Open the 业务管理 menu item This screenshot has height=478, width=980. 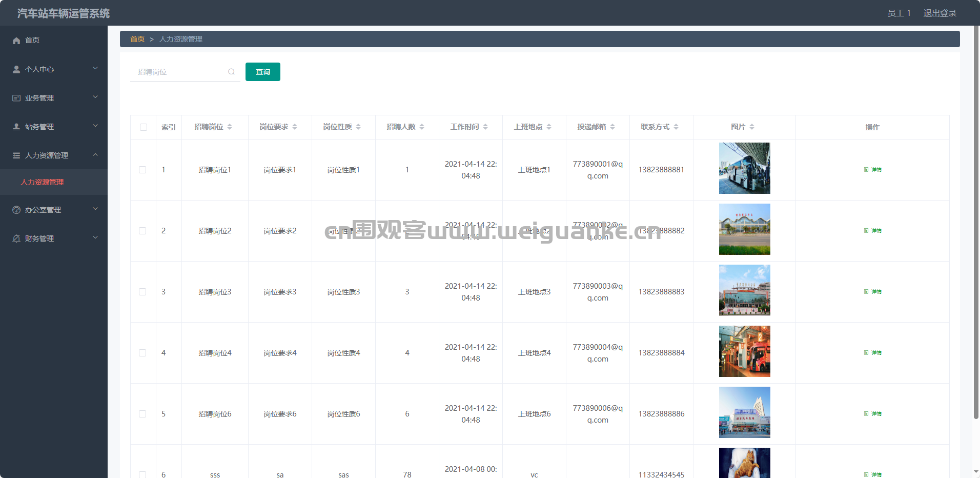click(x=54, y=98)
